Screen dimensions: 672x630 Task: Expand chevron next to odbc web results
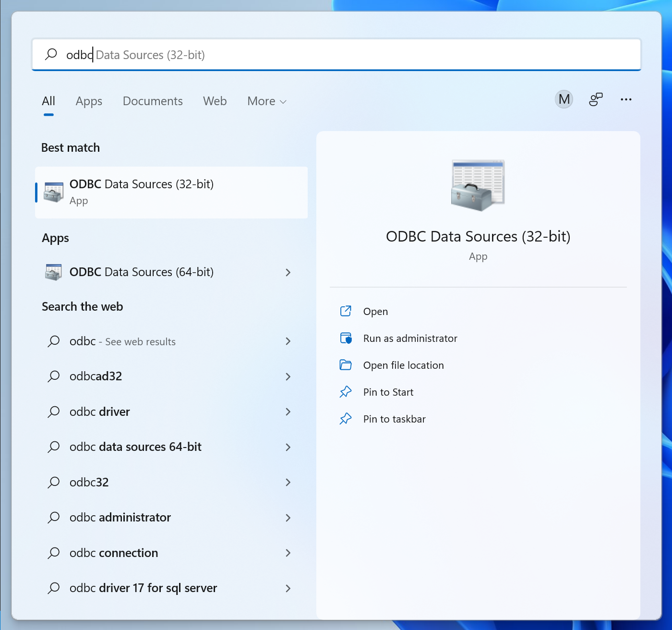(288, 341)
